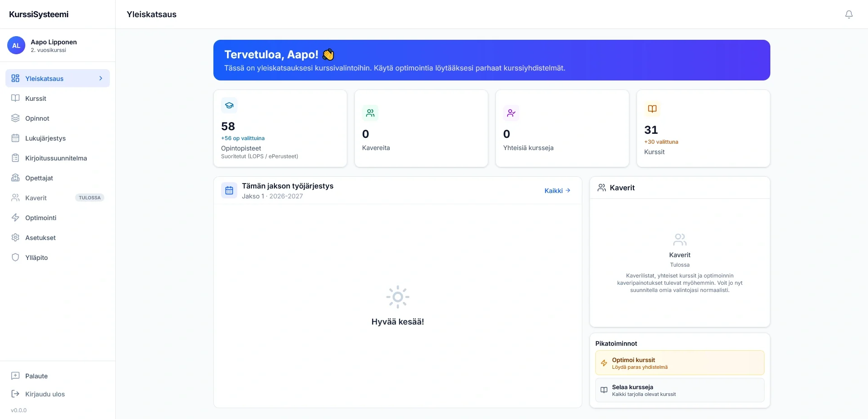Click the '+30 valittuna' text
This screenshot has width=868, height=419.
pos(661,142)
